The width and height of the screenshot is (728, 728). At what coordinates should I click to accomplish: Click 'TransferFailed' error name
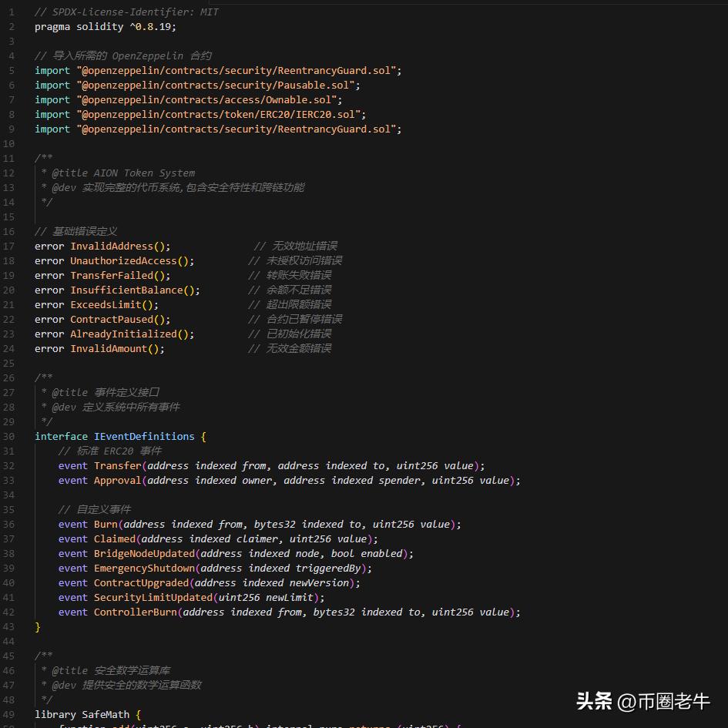coord(112,275)
